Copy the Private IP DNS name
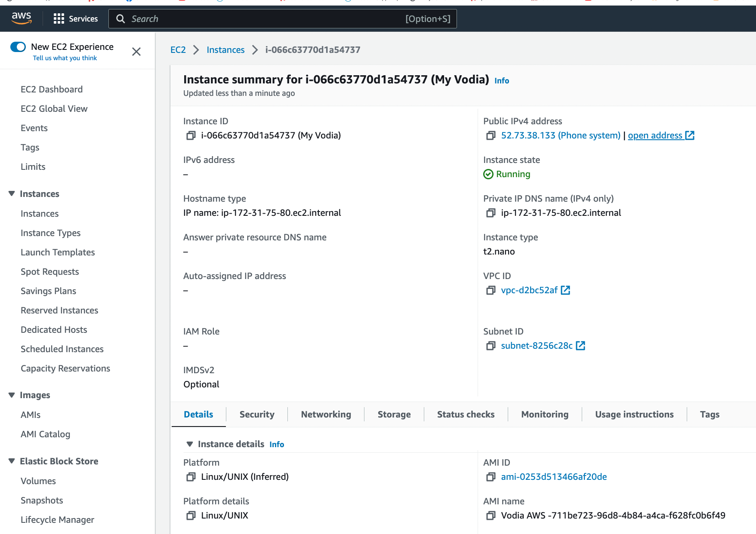Image resolution: width=756 pixels, height=534 pixels. [x=491, y=213]
